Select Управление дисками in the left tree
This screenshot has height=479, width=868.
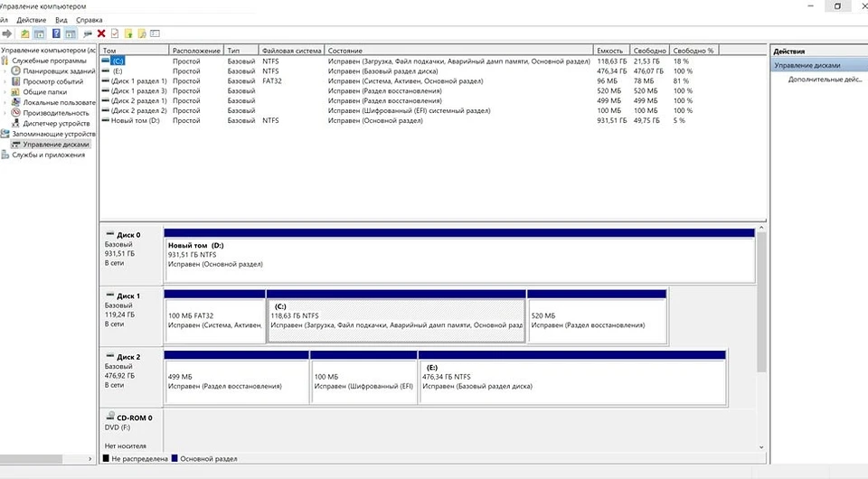[56, 144]
